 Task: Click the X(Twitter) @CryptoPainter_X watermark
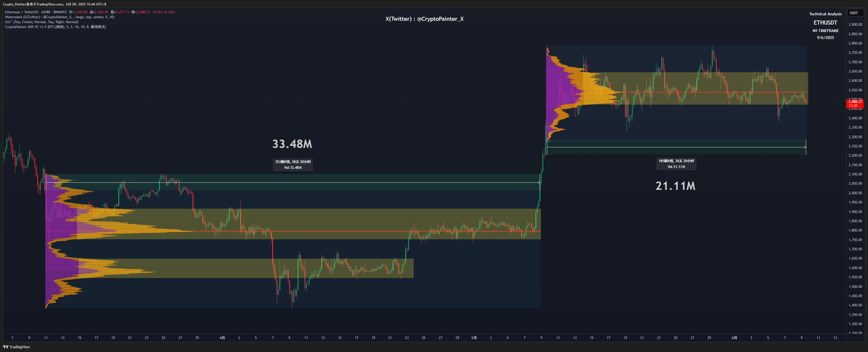pyautogui.click(x=424, y=19)
